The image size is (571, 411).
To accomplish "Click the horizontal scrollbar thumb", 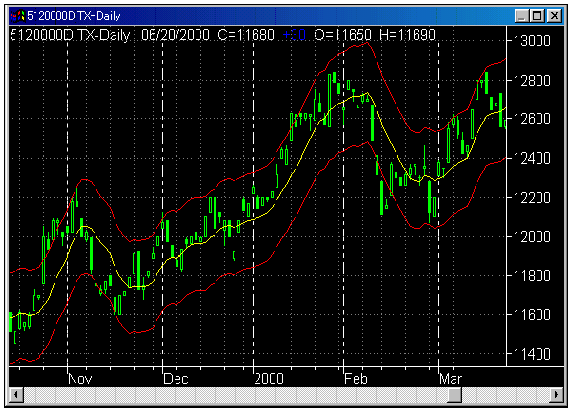I will point(454,395).
